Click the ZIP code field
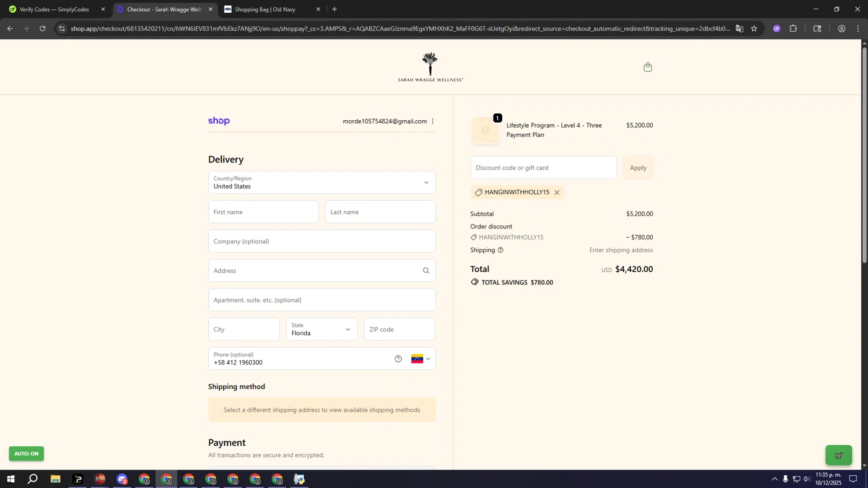 tap(399, 330)
